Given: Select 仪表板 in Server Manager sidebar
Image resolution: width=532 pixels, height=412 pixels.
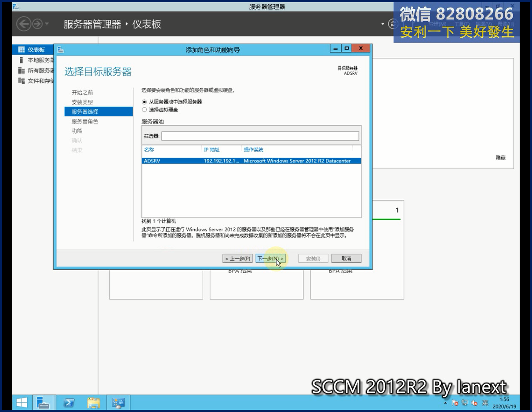Looking at the screenshot, I should click(x=36, y=50).
